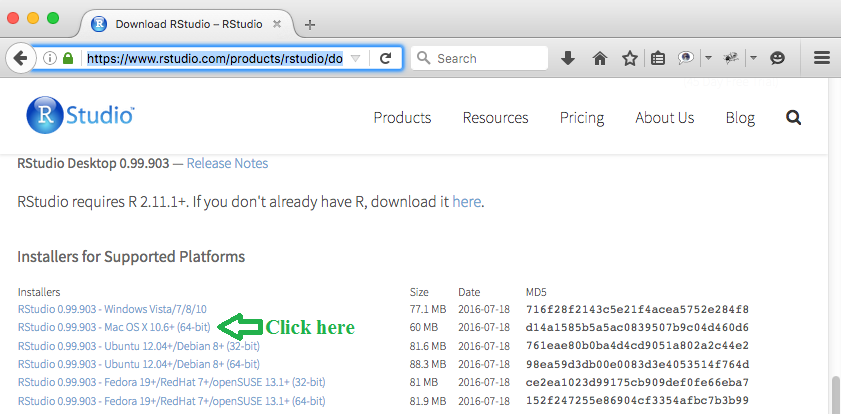Image resolution: width=841 pixels, height=414 pixels.
Task: Select the 'Installers for Supported Platforms' heading
Action: tap(131, 256)
